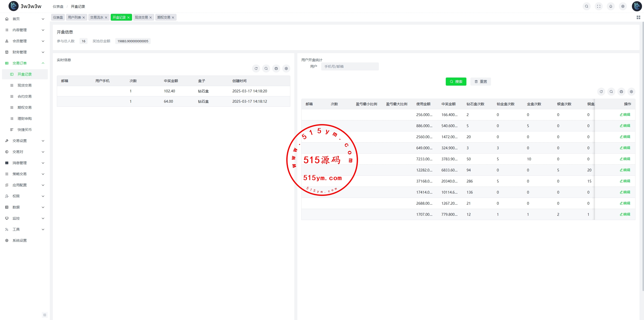Open the tab grid menu at far right
Viewport: 644px width, 320px height.
click(638, 17)
